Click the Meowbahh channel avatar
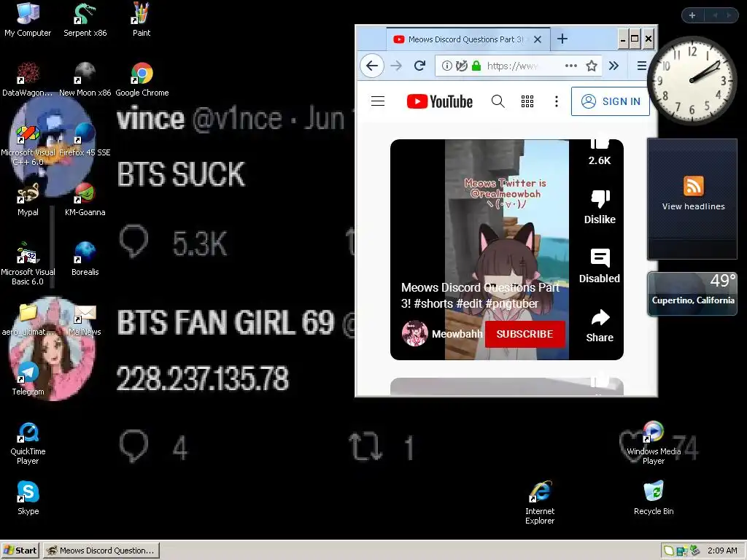The image size is (747, 560). 414,333
